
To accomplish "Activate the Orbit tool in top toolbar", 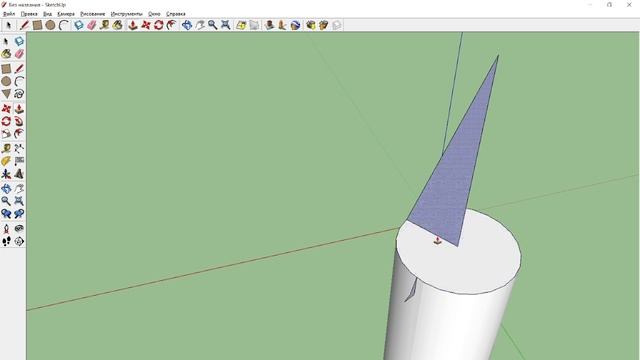I will coord(187,25).
